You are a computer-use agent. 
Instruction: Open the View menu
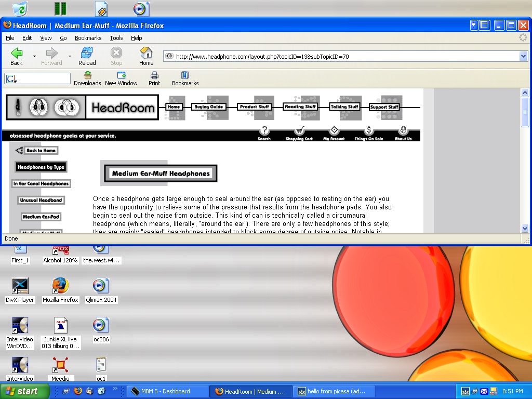click(46, 38)
